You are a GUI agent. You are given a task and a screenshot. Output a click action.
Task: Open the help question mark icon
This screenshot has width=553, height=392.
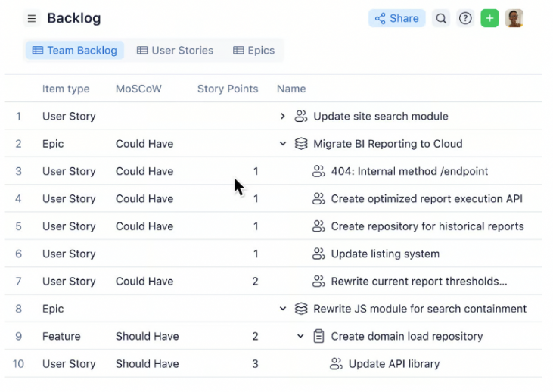pos(465,18)
